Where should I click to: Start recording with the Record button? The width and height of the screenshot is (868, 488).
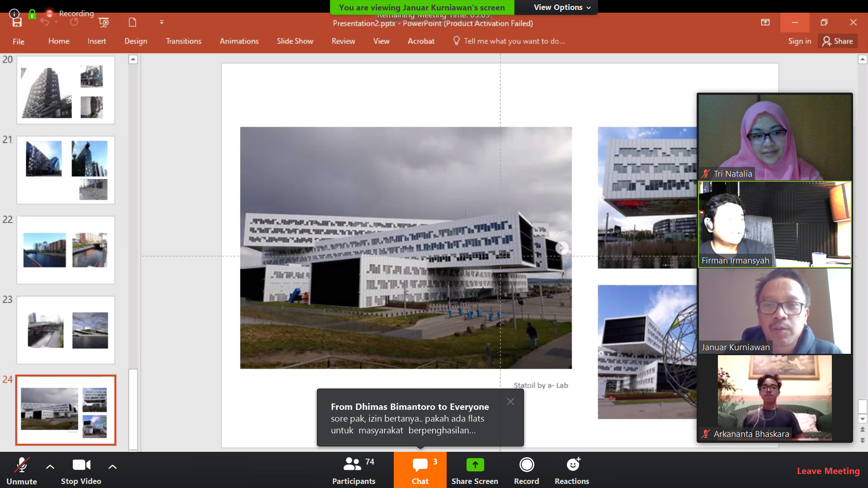click(x=526, y=470)
